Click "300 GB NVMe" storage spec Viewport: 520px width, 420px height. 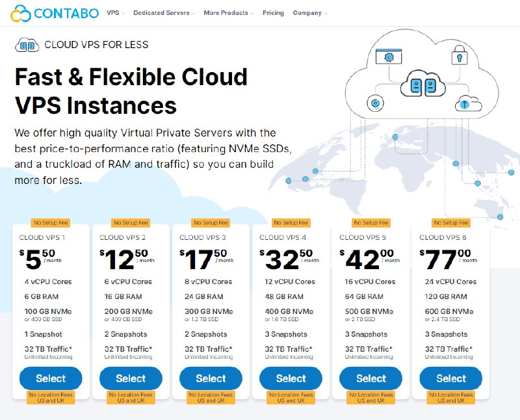click(x=209, y=311)
